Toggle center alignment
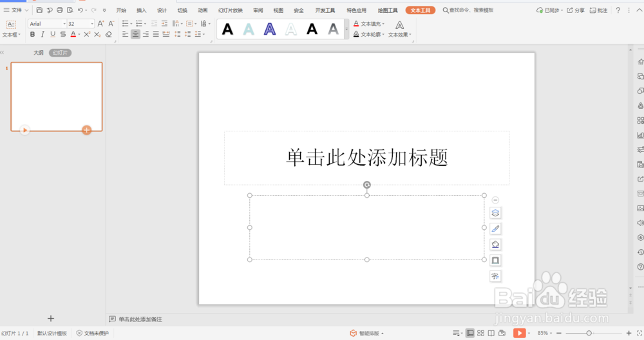The height and width of the screenshot is (340, 644). (135, 35)
